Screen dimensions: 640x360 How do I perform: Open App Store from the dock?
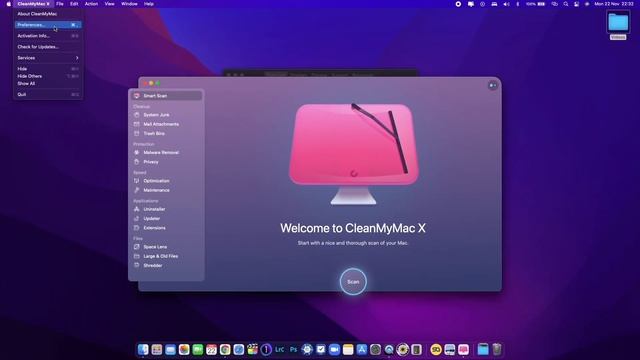coord(362,349)
